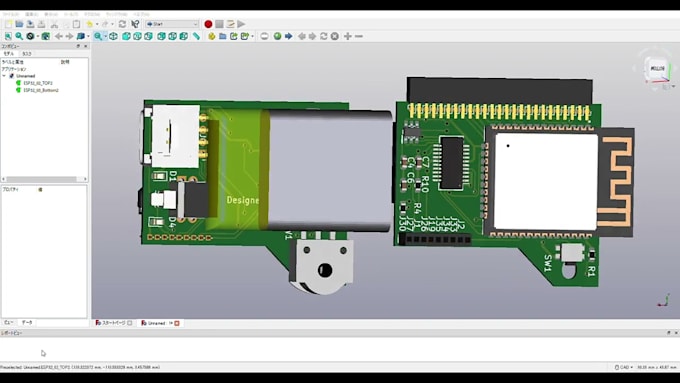
Task: Click the What's This help cursor icon
Action: coord(135,24)
